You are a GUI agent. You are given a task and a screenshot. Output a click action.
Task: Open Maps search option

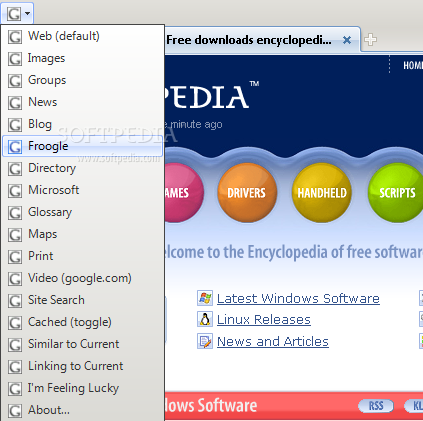(83, 234)
